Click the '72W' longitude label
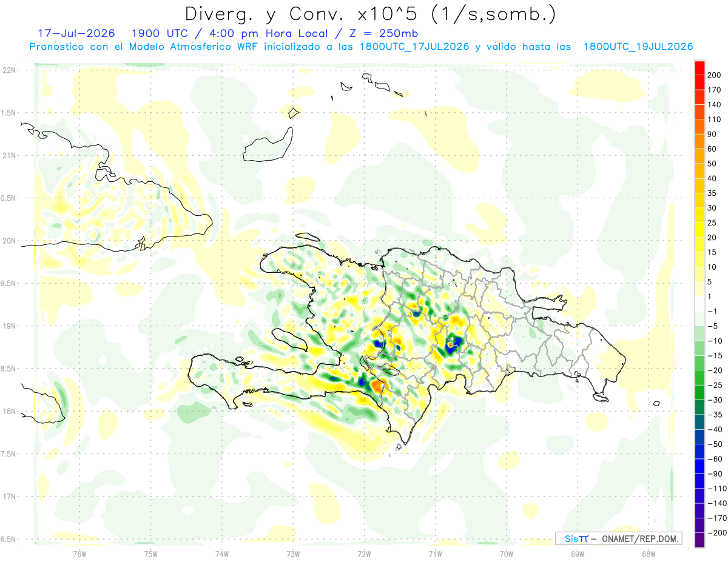The width and height of the screenshot is (728, 562). coord(364,555)
